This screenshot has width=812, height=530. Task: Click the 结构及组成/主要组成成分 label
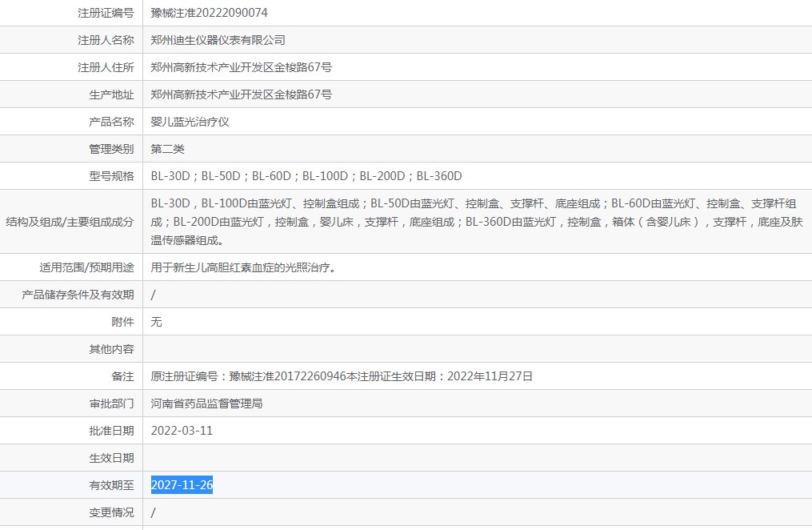70,222
